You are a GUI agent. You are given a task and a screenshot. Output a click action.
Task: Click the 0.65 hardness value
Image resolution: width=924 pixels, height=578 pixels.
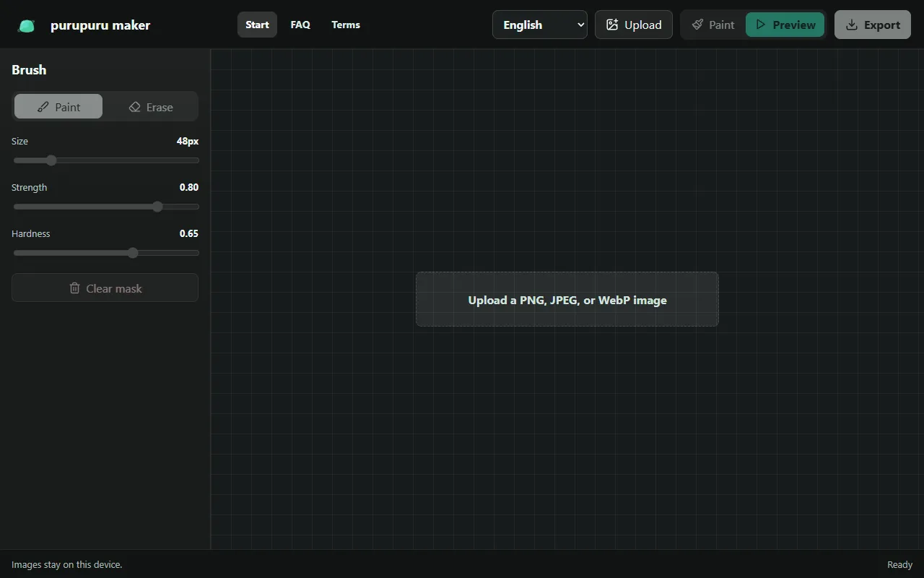(x=189, y=233)
